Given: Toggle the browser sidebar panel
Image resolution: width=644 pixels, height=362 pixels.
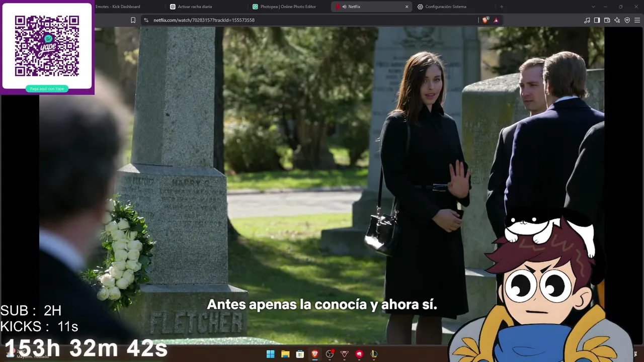Looking at the screenshot, I should [x=597, y=20].
